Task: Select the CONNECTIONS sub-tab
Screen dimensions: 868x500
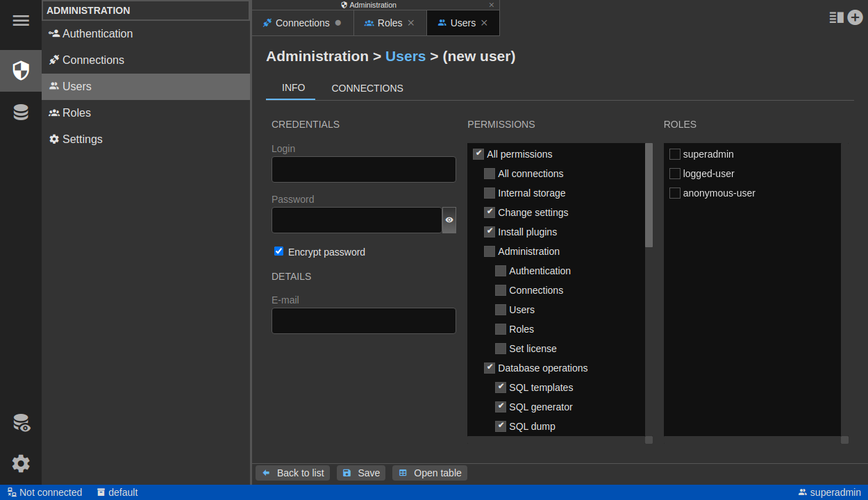Action: (x=367, y=88)
